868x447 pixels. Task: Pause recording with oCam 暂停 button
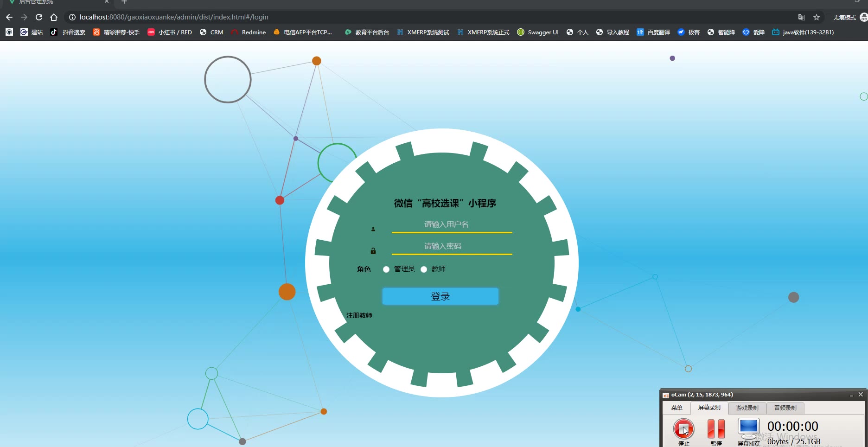click(716, 432)
